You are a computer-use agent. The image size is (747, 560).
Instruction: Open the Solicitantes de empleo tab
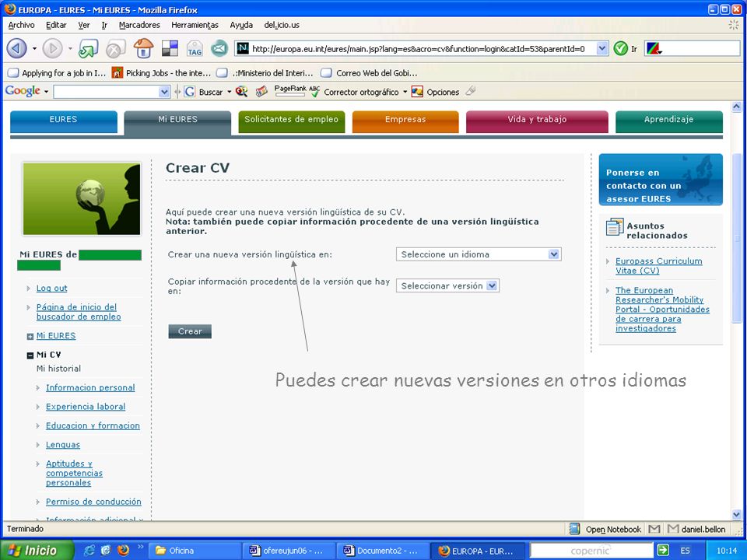pos(292,121)
